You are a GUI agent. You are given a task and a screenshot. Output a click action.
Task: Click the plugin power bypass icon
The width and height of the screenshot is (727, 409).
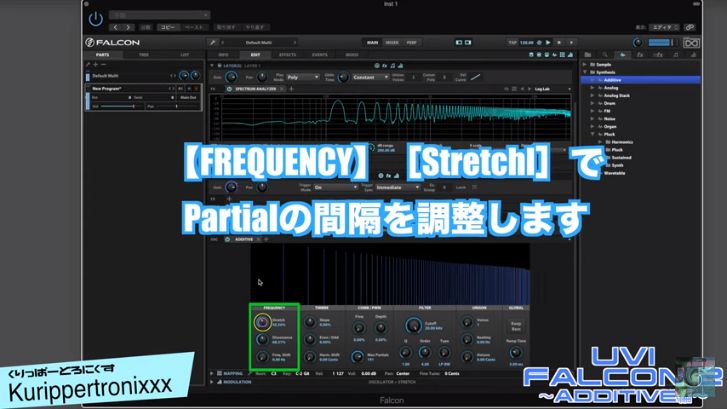pyautogui.click(x=96, y=19)
